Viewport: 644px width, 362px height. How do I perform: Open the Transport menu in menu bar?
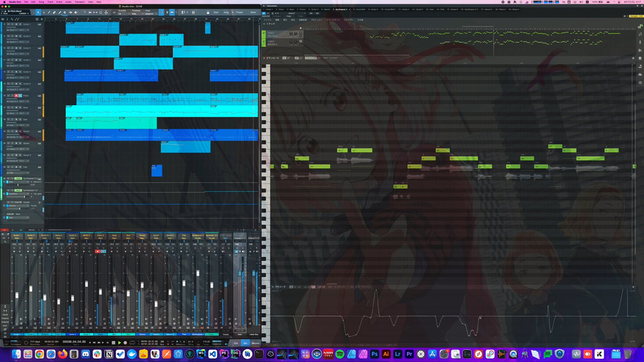pos(79,1)
